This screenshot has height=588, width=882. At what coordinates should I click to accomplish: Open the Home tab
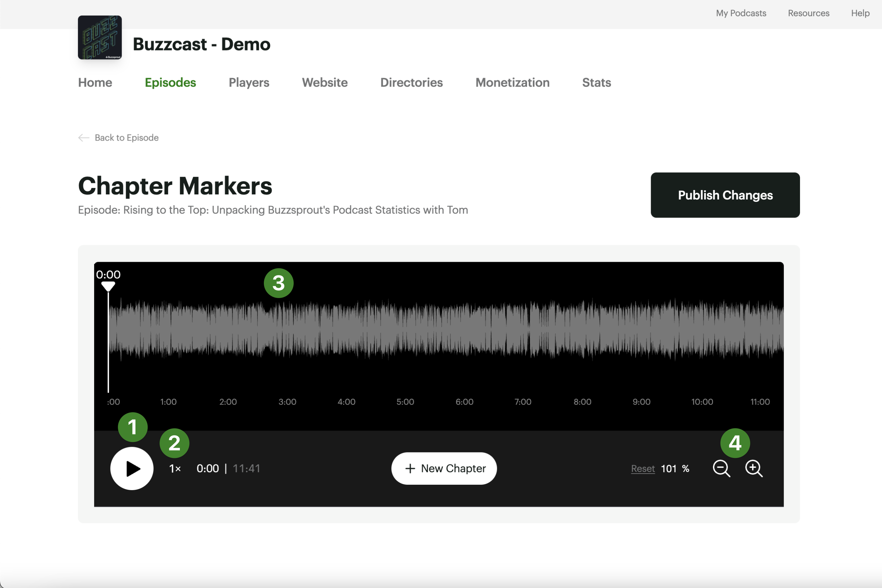[95, 83]
